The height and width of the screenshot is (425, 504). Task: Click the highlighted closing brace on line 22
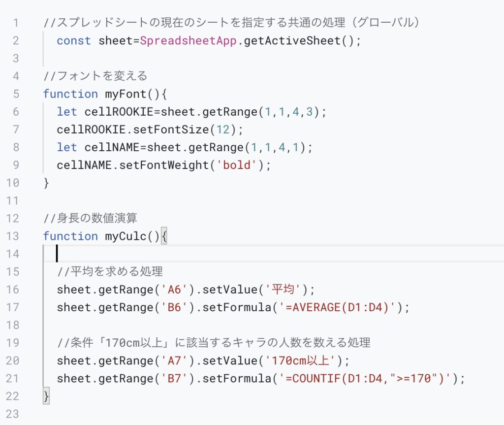click(46, 396)
